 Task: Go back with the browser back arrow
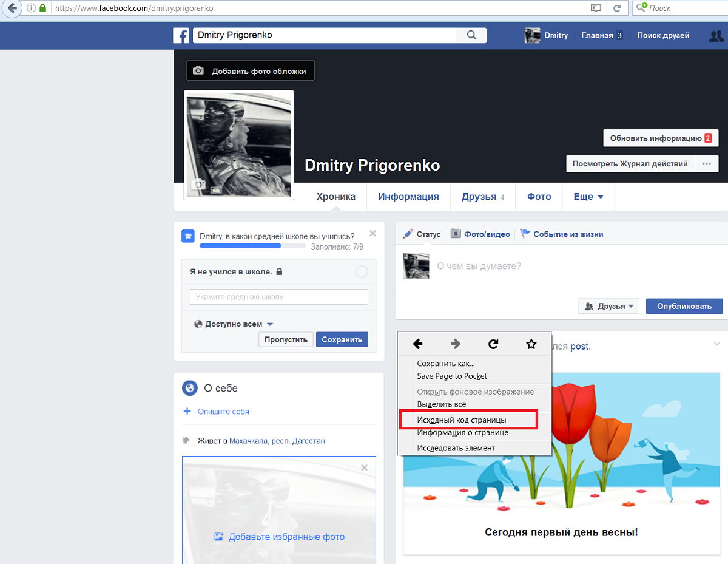pos(12,8)
